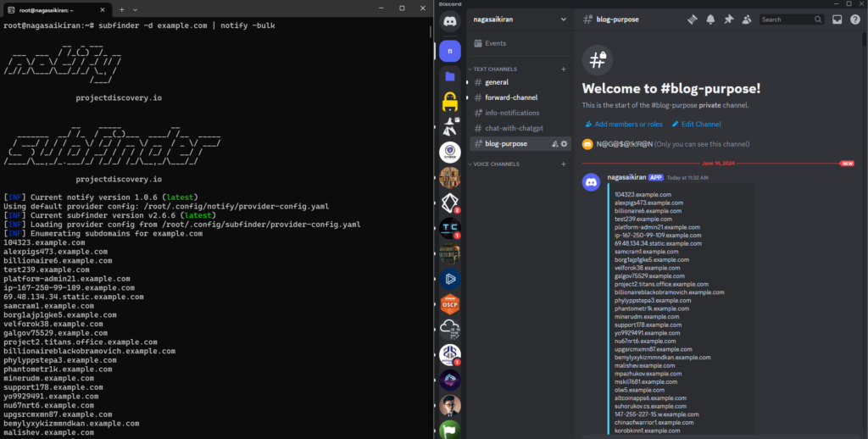Click the N@G@$@!k!R@N member mention
This screenshot has height=439, width=868.
[x=625, y=144]
